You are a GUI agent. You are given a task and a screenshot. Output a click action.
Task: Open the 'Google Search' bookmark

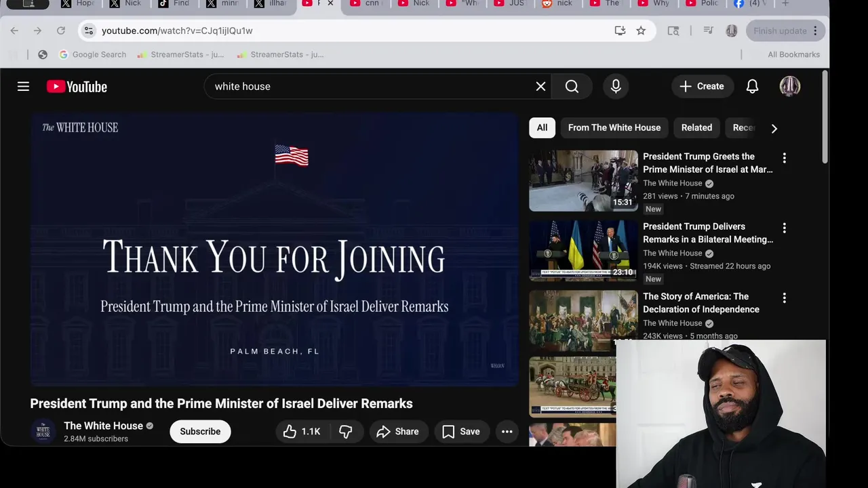(x=92, y=54)
